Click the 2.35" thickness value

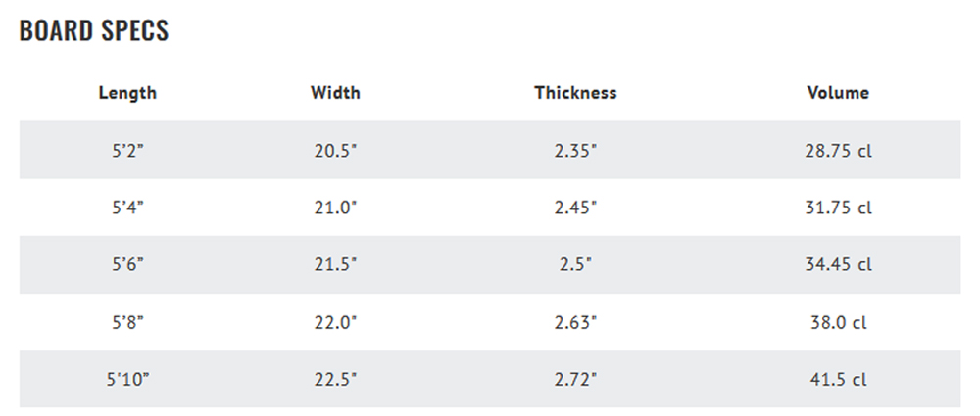[575, 151]
